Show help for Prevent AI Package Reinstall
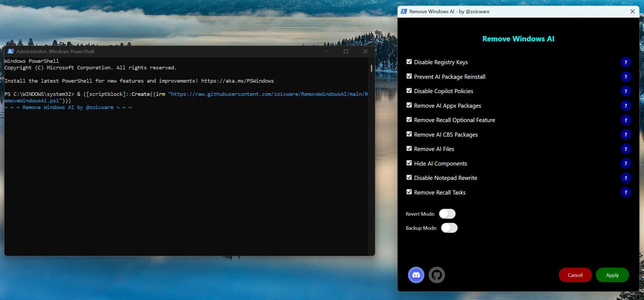The image size is (644, 300). pyautogui.click(x=625, y=77)
